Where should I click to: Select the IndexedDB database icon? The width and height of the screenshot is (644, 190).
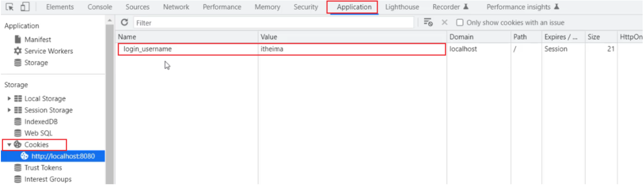pos(18,121)
